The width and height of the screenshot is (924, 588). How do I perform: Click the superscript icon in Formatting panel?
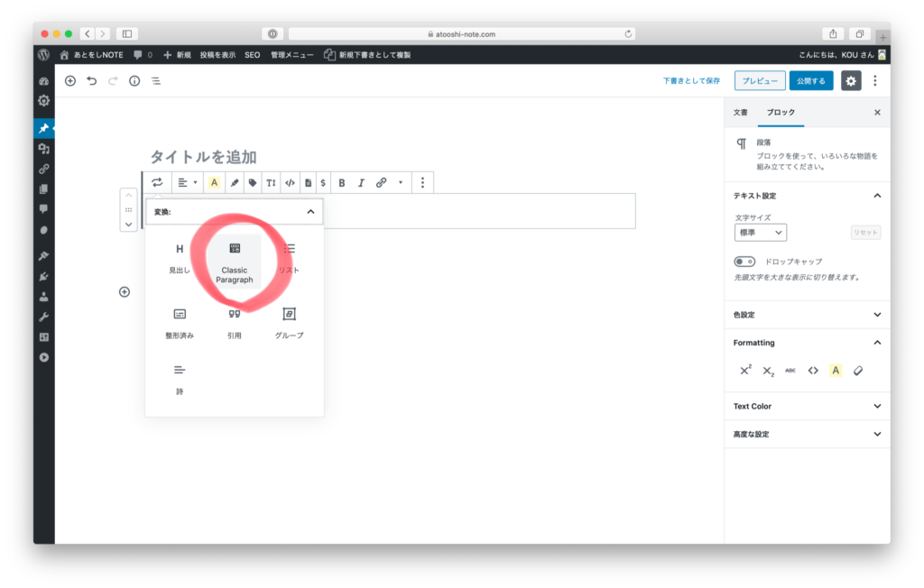point(745,371)
